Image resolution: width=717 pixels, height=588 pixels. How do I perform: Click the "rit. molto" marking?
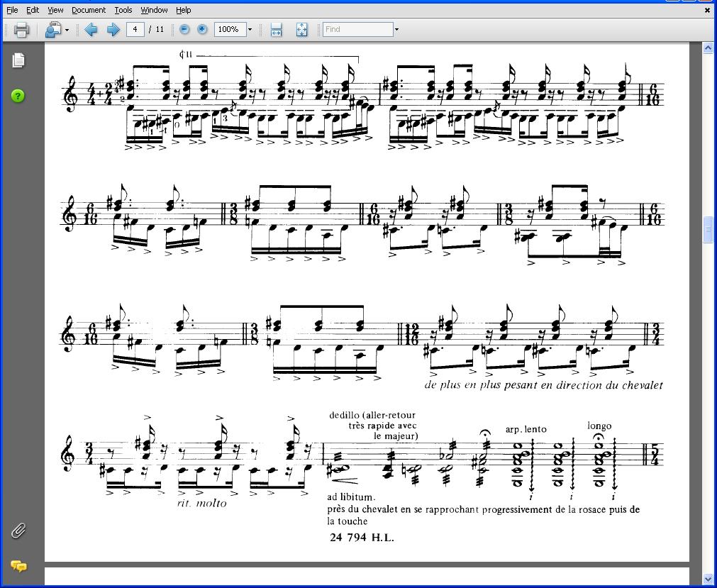click(x=201, y=503)
